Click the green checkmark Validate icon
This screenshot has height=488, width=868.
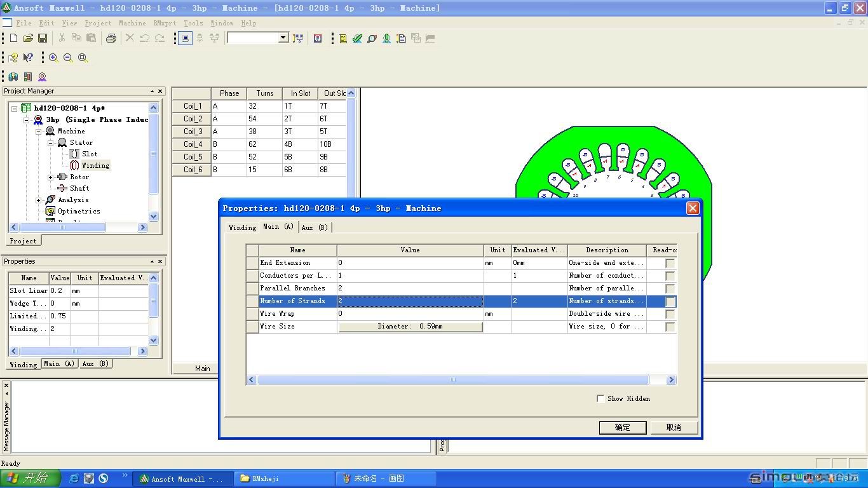coord(358,38)
